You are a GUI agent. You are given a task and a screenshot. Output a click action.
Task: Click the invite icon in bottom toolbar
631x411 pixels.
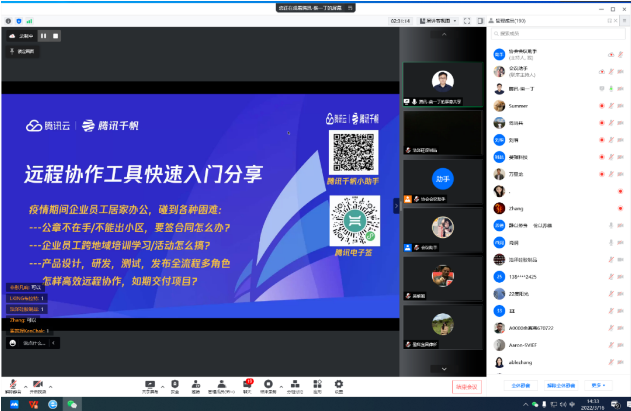pyautogui.click(x=196, y=384)
